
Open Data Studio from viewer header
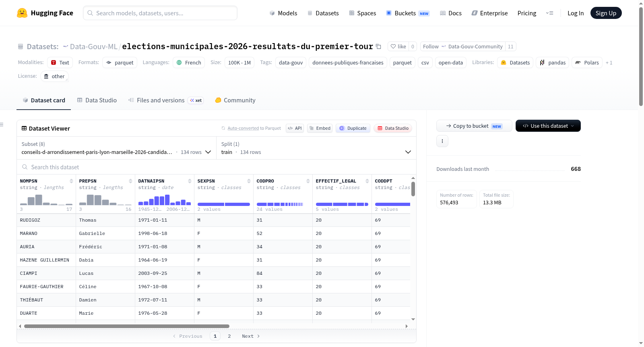[393, 128]
